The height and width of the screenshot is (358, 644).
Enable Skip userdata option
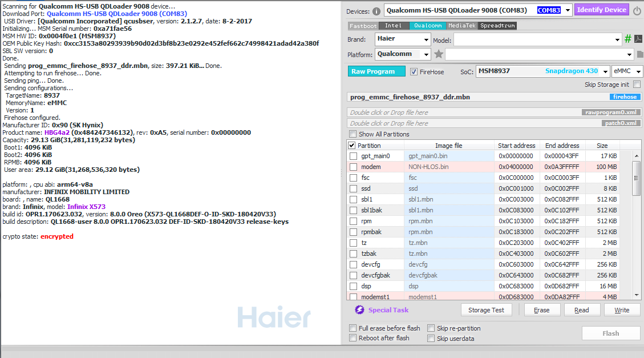[431, 338]
